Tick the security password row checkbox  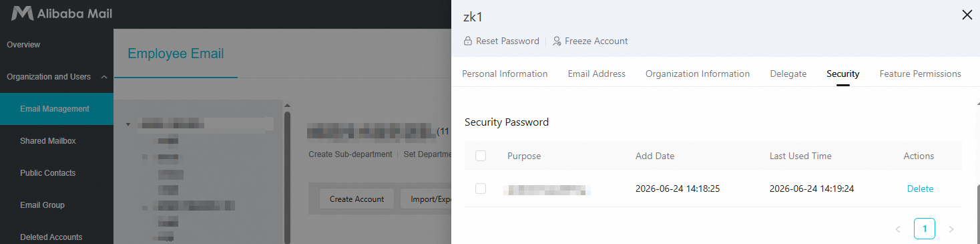point(481,189)
